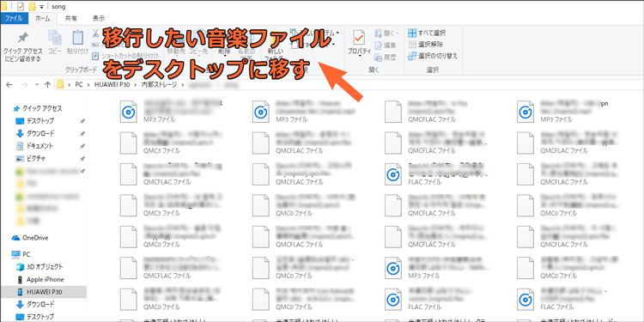The width and height of the screenshot is (644, 322).
Task: Click the コピー先 ribbon button
Action: point(198,52)
